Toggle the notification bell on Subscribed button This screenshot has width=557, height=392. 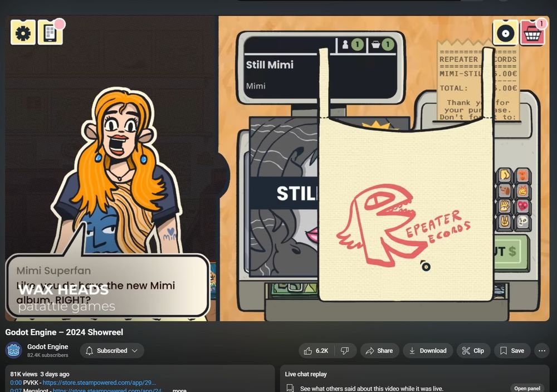tap(89, 351)
